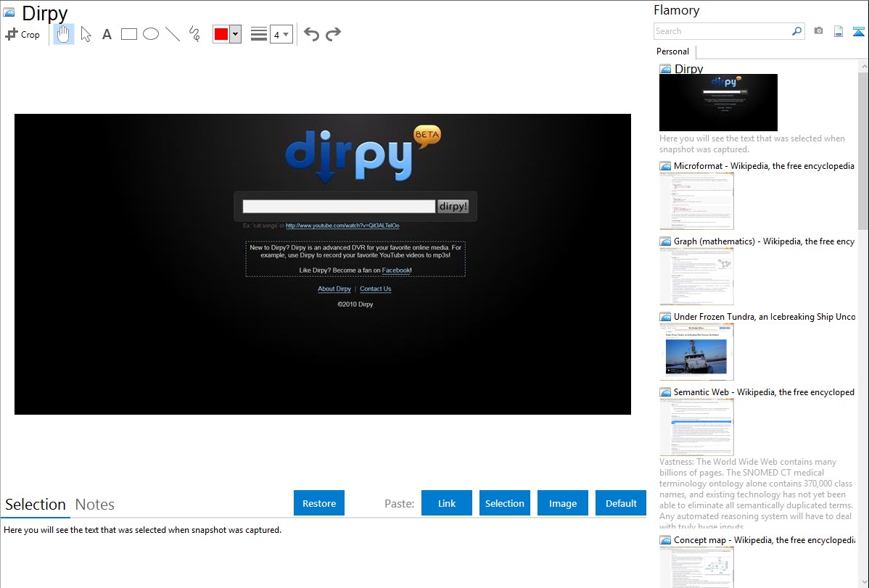Image resolution: width=869 pixels, height=588 pixels.
Task: Select the ellipse shape tool
Action: click(151, 34)
